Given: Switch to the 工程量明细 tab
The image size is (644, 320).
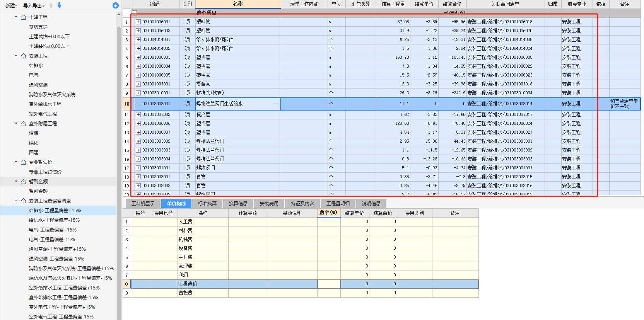Looking at the screenshot, I should pos(338,203).
